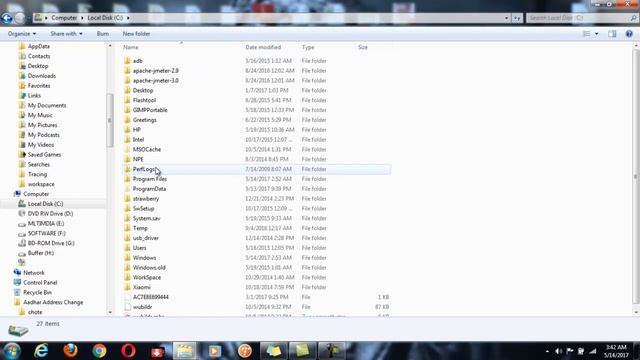This screenshot has height=360, width=640.
Task: Sort by the Size column header
Action: pyautogui.click(x=363, y=47)
